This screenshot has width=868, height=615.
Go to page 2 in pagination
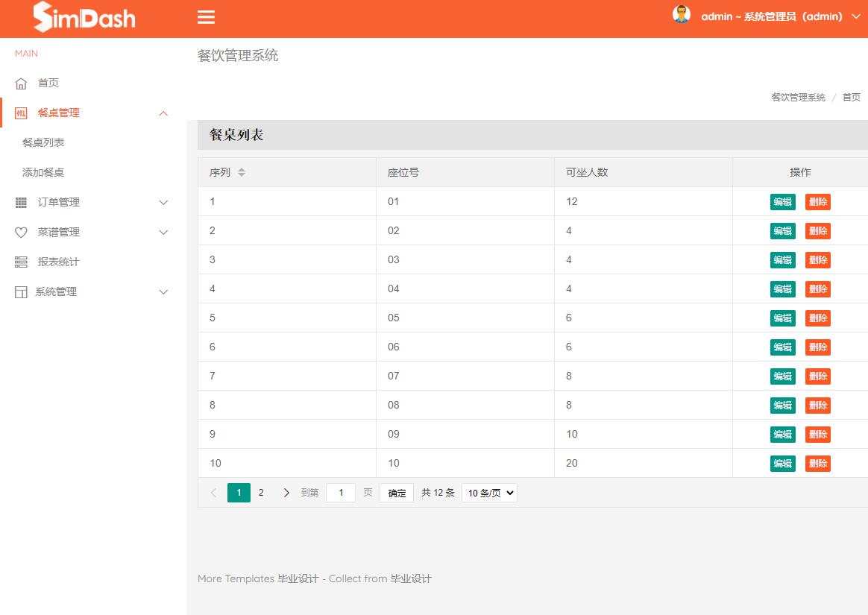pos(261,492)
